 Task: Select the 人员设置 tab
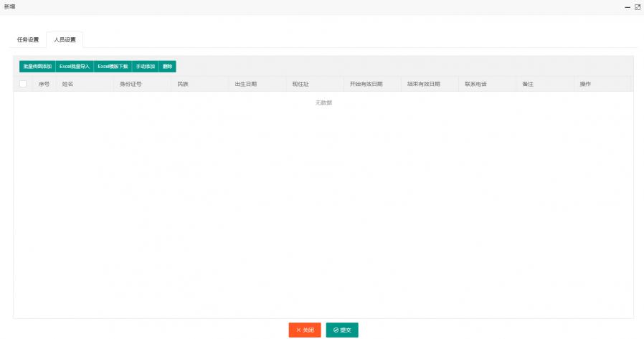pos(65,39)
